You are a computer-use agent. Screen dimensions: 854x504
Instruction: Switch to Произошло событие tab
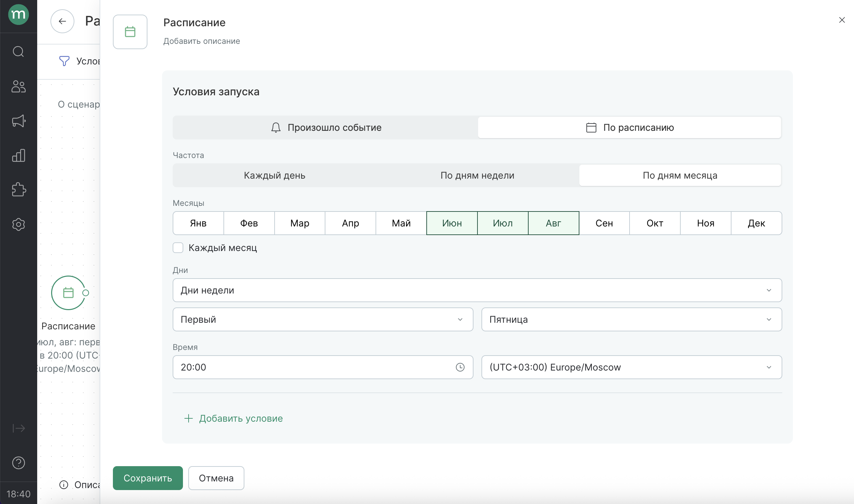325,127
